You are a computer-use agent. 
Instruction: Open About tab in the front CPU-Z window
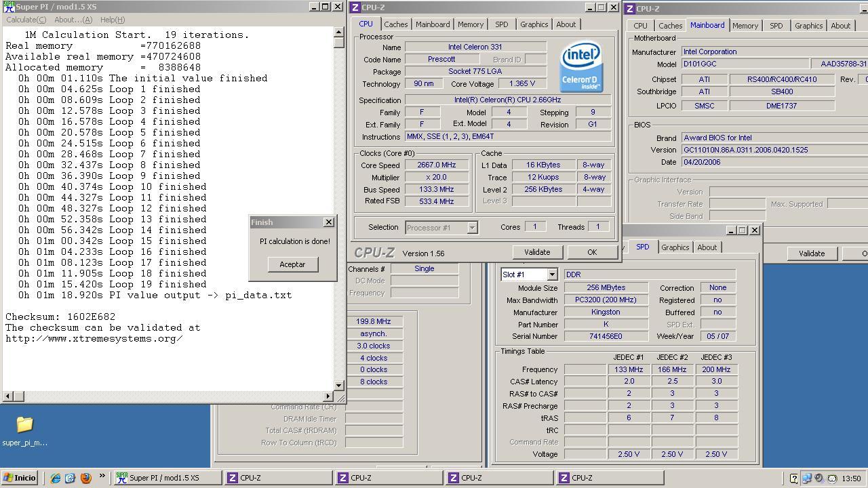[566, 24]
